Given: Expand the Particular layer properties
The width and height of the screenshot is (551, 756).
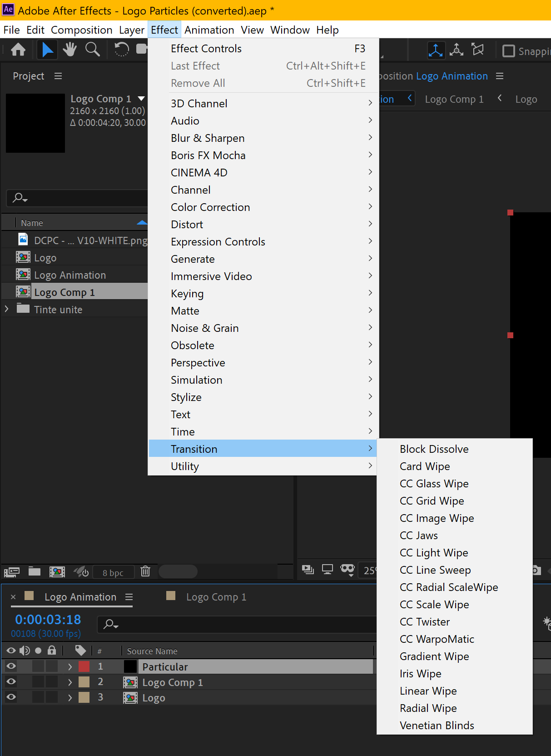Looking at the screenshot, I should 69,666.
